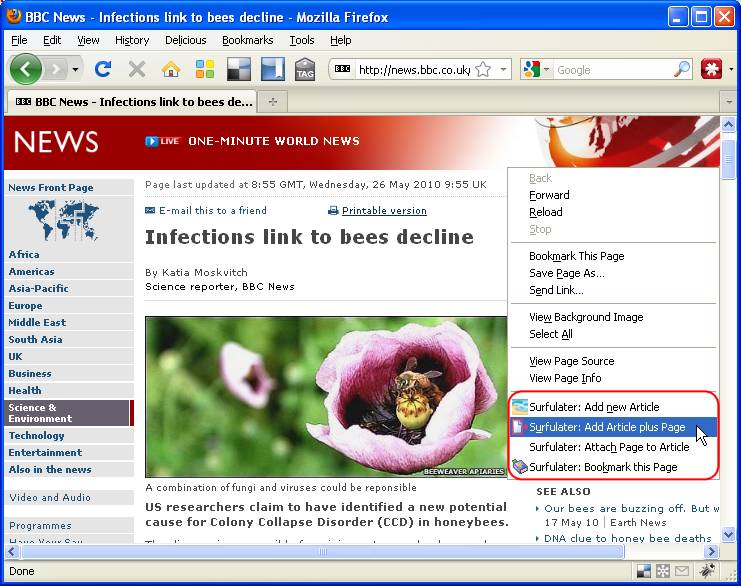Click the blue sidebar panel toolbar icon
This screenshot has width=741, height=586.
point(273,69)
